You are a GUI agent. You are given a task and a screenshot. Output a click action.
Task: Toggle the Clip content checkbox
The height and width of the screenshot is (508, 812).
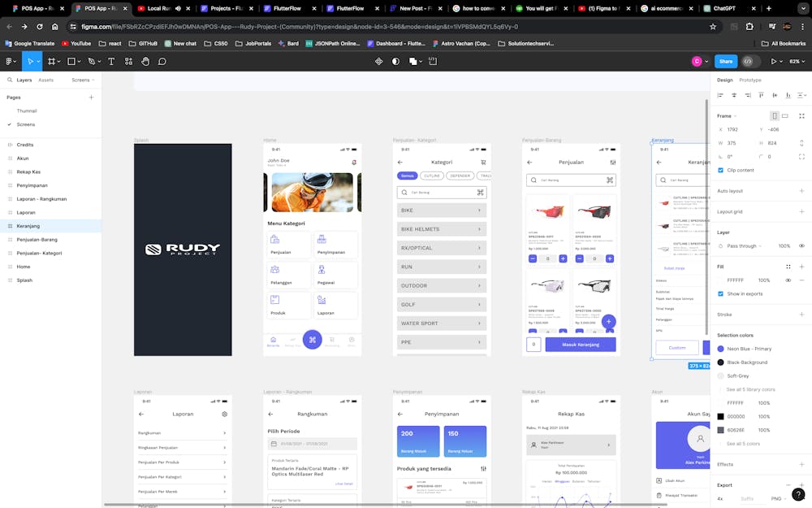(x=720, y=170)
